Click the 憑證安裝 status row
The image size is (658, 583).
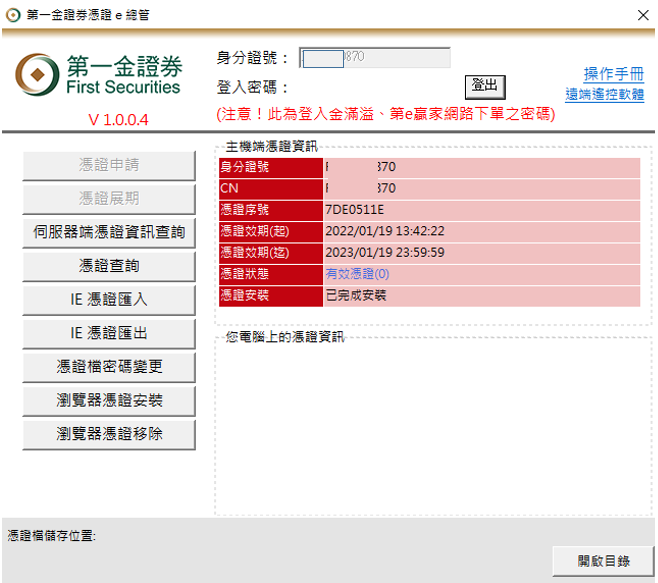[428, 296]
